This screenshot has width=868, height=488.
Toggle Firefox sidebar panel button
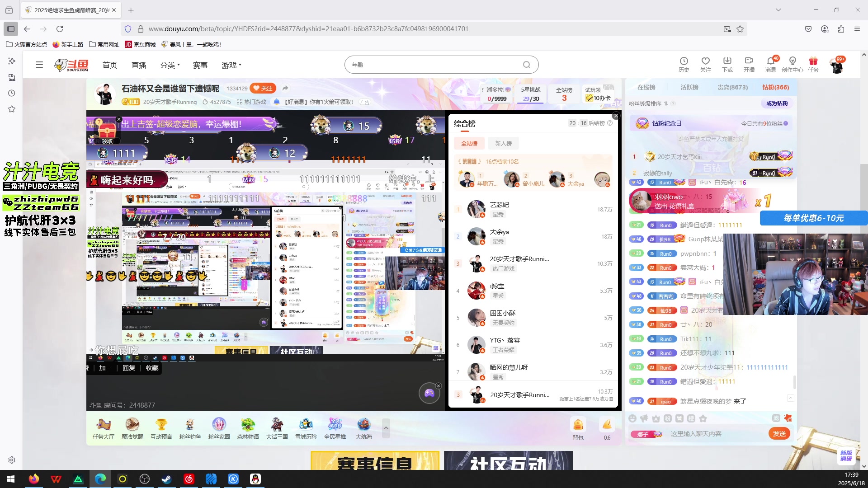tap(11, 29)
